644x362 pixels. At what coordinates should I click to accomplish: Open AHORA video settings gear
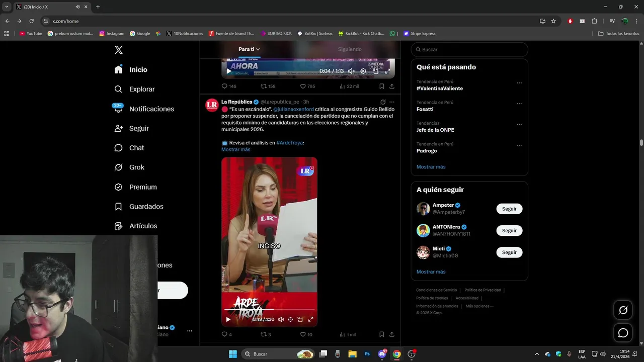point(363,71)
